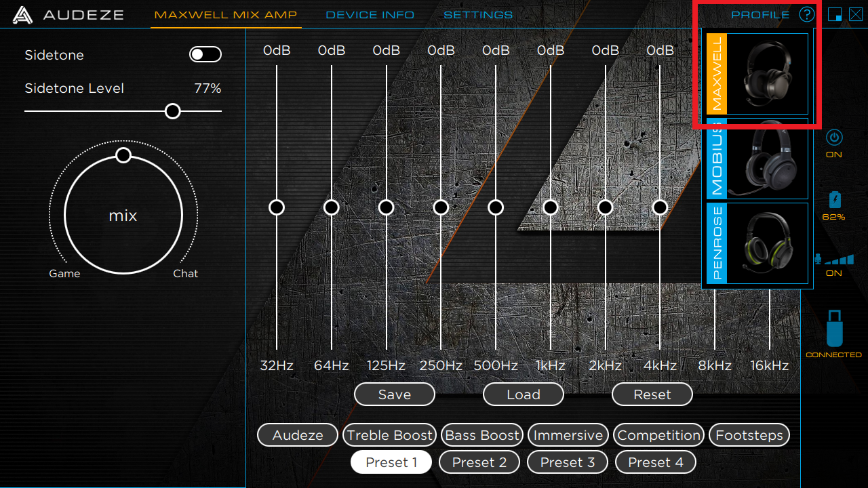Click the 250Hz EQ slider handle
This screenshot has width=868, height=488.
[x=441, y=207]
